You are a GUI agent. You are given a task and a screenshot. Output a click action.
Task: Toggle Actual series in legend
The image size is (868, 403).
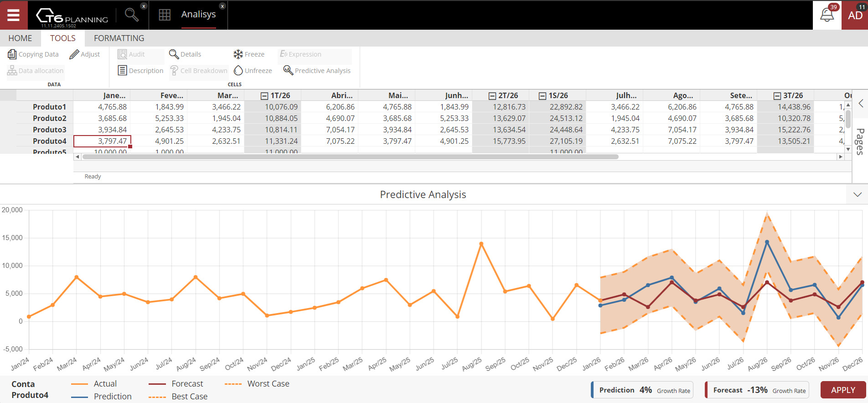point(94,384)
